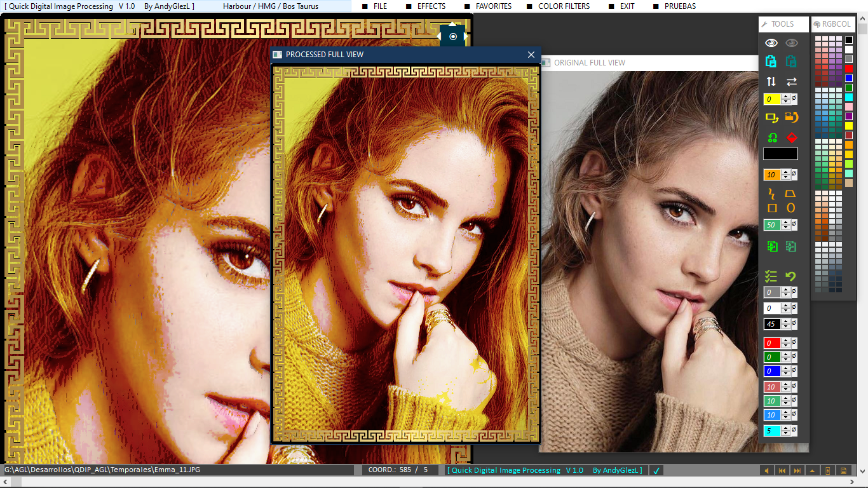Increase the green value 50 spinner

tap(786, 222)
